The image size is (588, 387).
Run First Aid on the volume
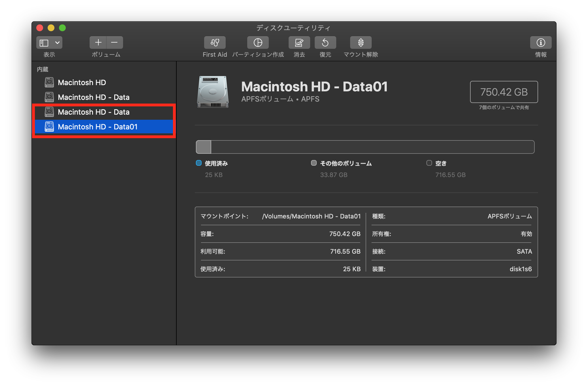pos(215,43)
